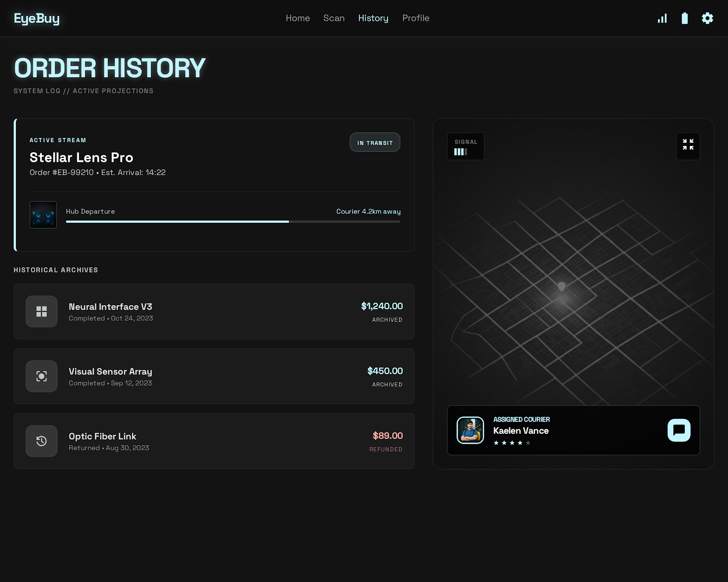728x582 pixels.
Task: Click the battery icon in header
Action: (x=684, y=18)
